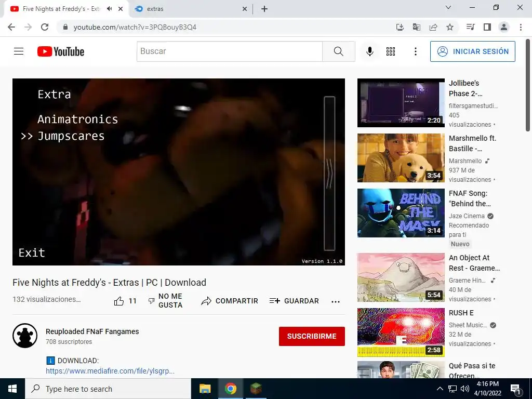Open the Reuploaded FNaF Fangames channel name

[92, 331]
